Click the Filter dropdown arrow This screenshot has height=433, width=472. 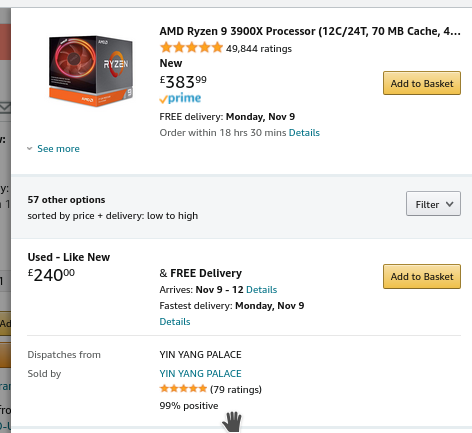tap(450, 204)
